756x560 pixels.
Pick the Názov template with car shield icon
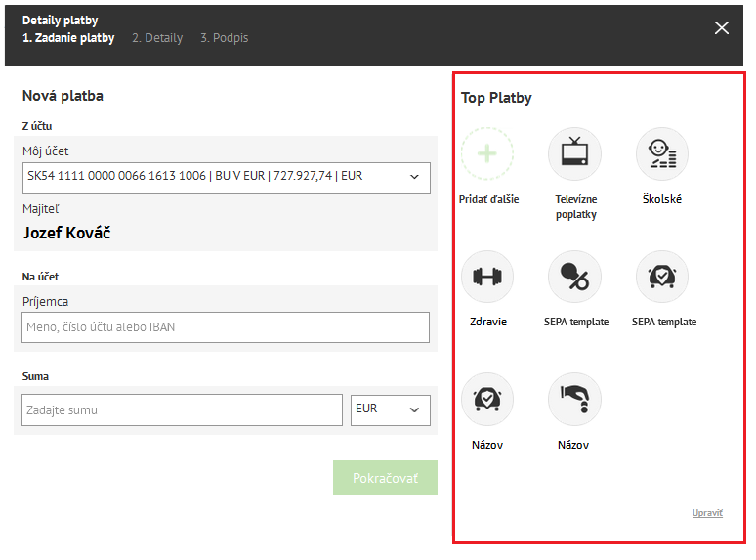(487, 399)
